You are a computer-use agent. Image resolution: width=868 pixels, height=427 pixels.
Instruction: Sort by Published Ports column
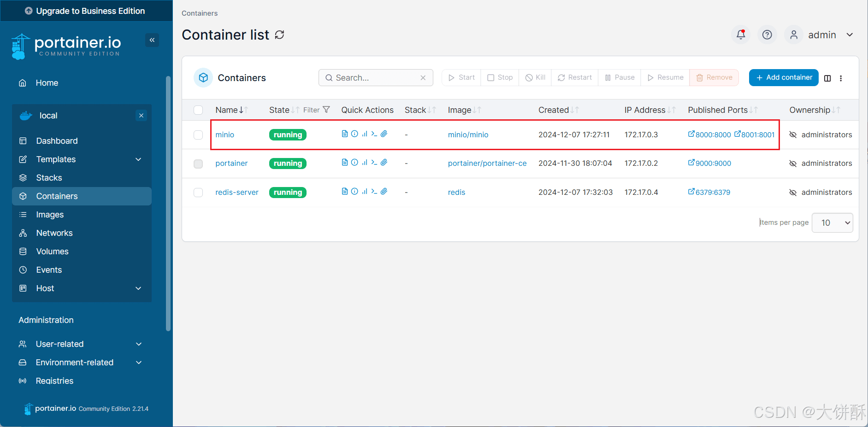[722, 110]
